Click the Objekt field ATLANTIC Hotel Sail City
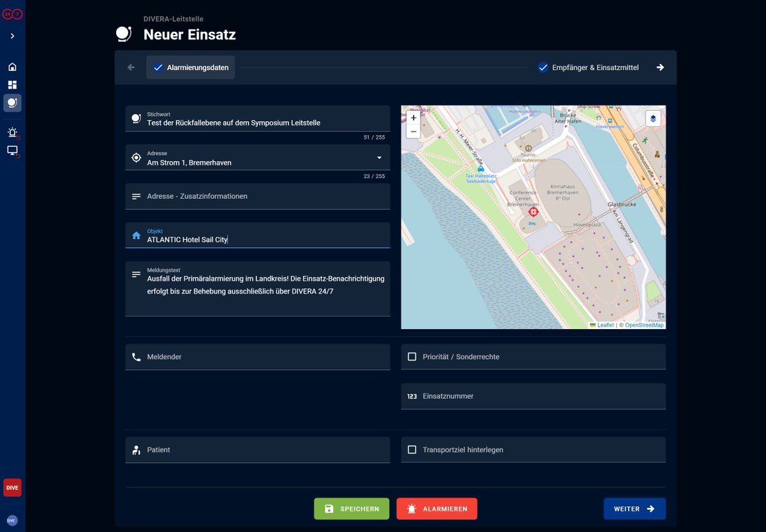Screen dimensions: 766x532 click(x=257, y=235)
